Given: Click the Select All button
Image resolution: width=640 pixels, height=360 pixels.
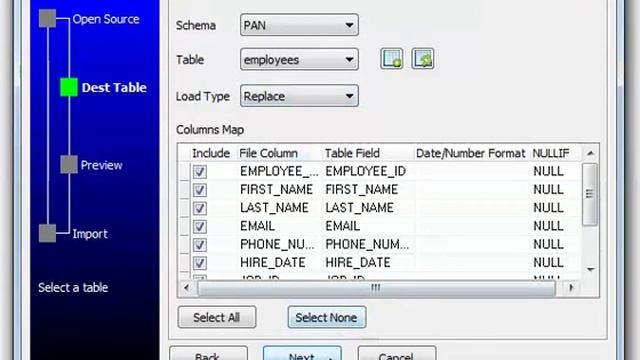Looking at the screenshot, I should tap(217, 317).
